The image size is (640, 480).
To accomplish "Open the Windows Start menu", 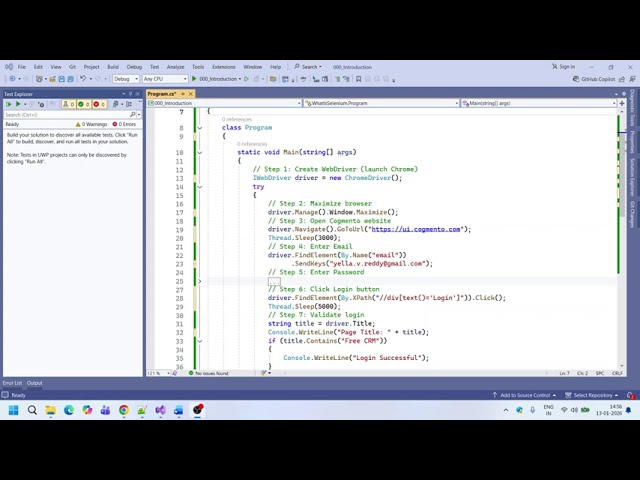I will click(x=13, y=410).
